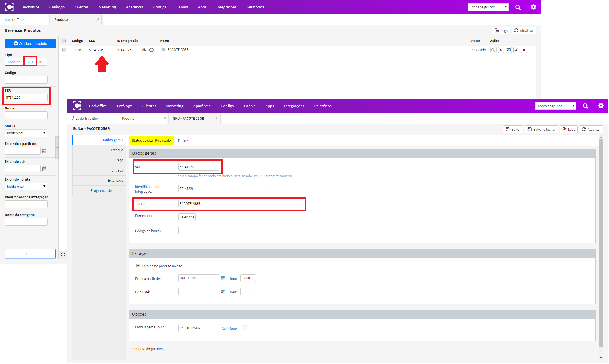Open the stock chart action for PACOTE 25GR
This screenshot has height=364, width=609.
click(508, 50)
